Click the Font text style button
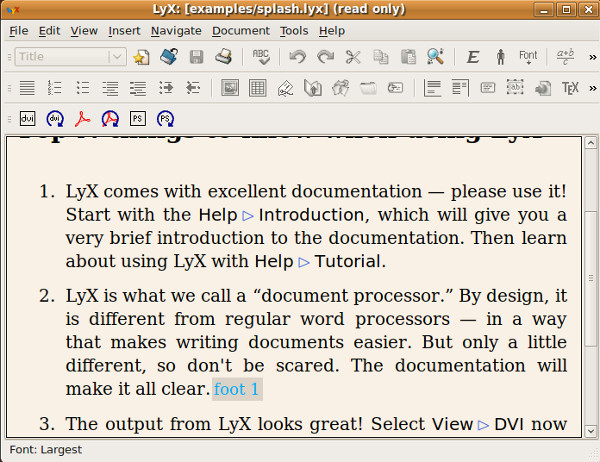 coord(527,57)
